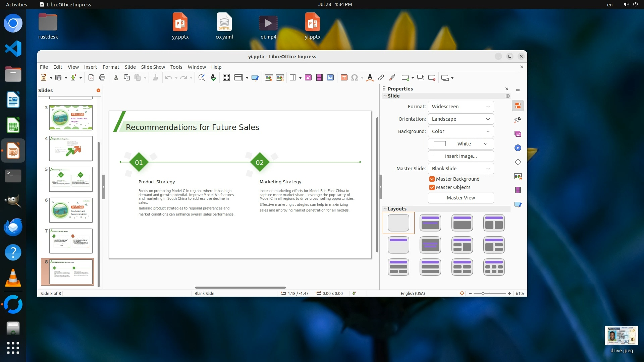Open the Master Slide dropdown
644x362 pixels.
pos(461,169)
